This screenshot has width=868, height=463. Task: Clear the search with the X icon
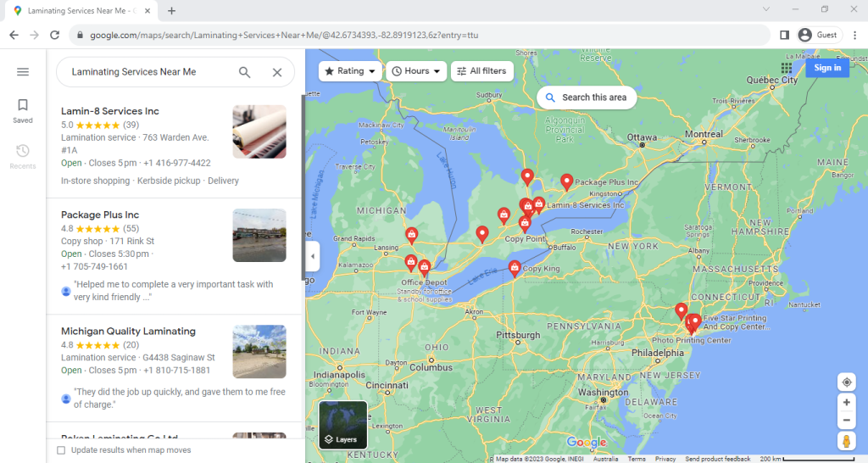pyautogui.click(x=277, y=72)
